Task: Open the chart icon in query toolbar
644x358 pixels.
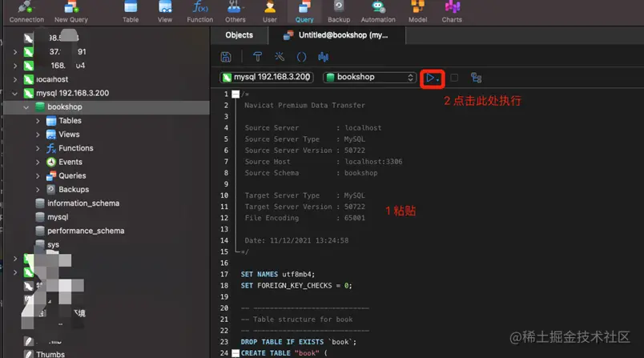Action: [x=324, y=57]
